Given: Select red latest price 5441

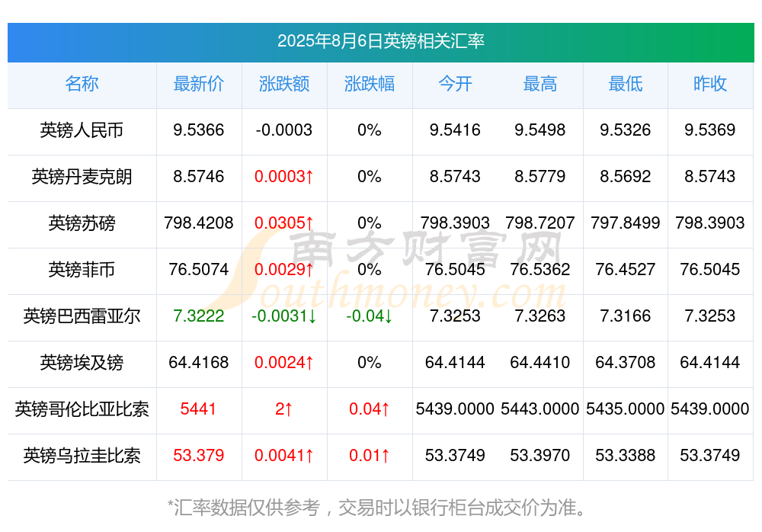Looking at the screenshot, I should click(x=198, y=409).
